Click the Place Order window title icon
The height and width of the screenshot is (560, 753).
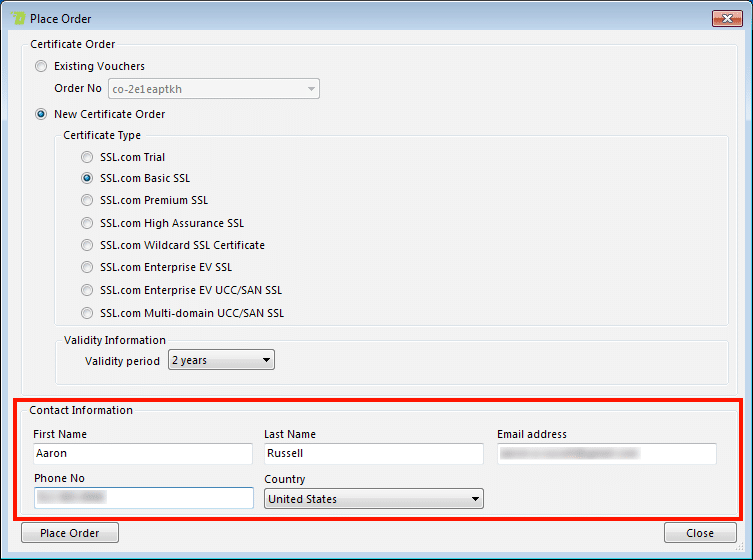click(18, 18)
